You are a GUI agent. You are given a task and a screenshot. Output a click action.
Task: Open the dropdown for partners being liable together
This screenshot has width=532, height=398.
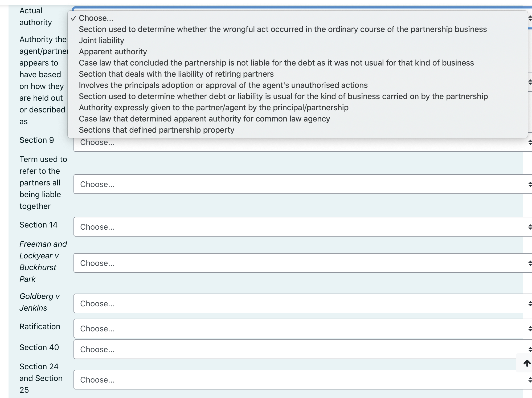coord(293,184)
